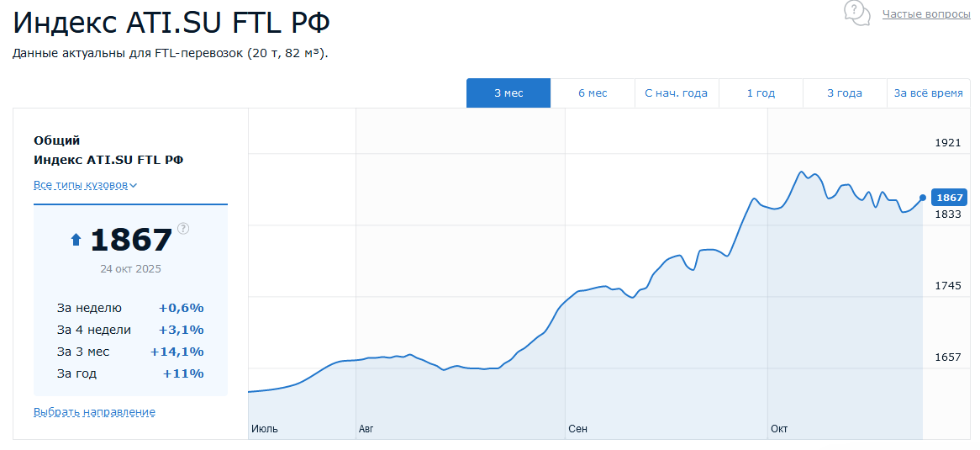The width and height of the screenshot is (980, 450).
Task: Select the 3 мес period tab
Action: point(508,93)
